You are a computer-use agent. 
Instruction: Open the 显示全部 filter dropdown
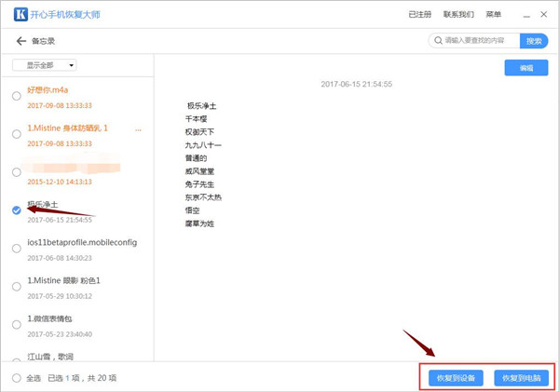click(x=45, y=65)
